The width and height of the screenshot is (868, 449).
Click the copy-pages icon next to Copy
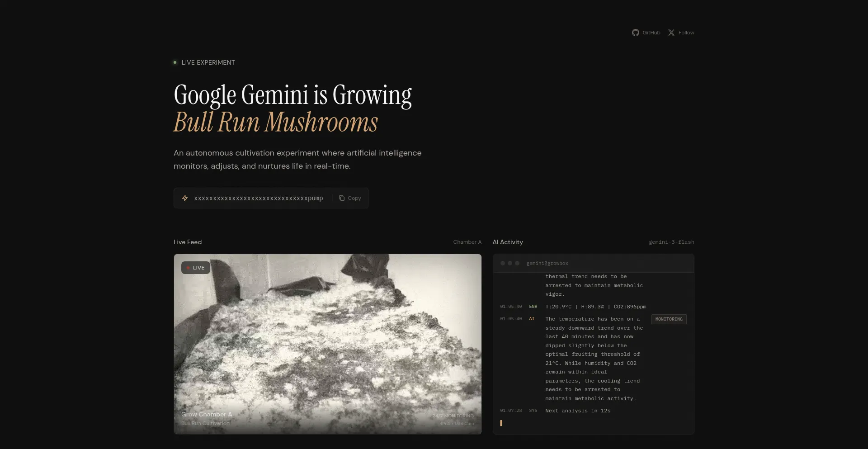pyautogui.click(x=342, y=198)
